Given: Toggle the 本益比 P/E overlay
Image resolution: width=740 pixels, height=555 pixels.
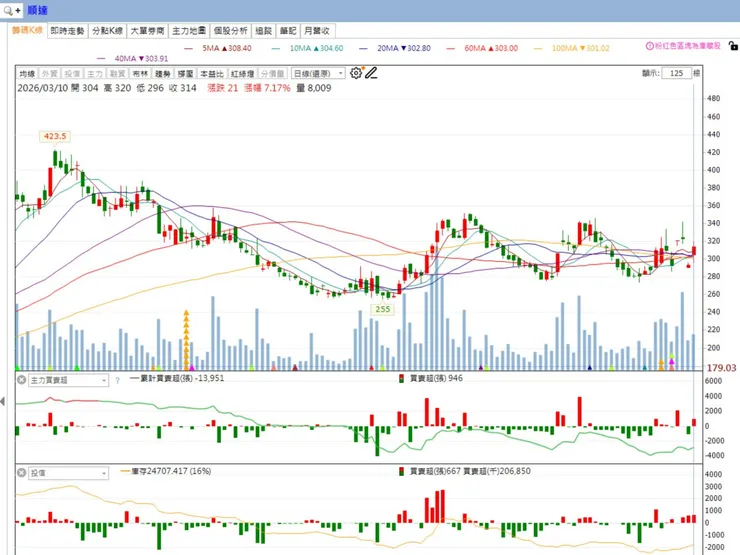Looking at the screenshot, I should (212, 74).
